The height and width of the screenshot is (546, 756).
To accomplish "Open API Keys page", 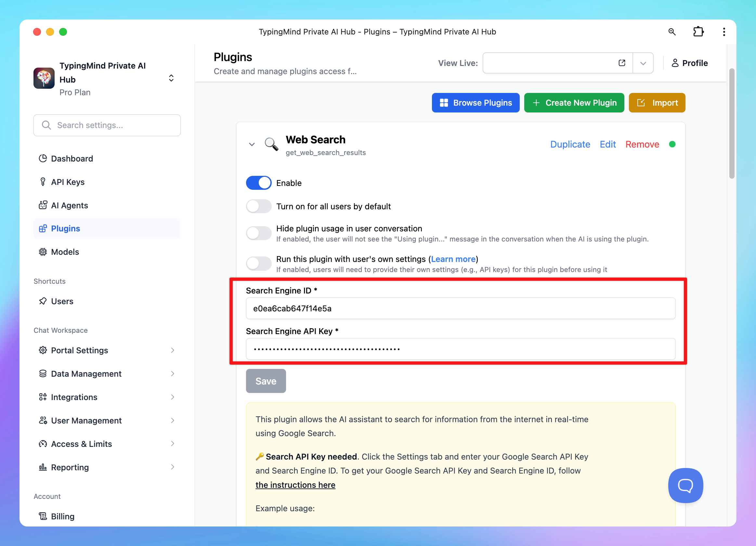I will 107,182.
